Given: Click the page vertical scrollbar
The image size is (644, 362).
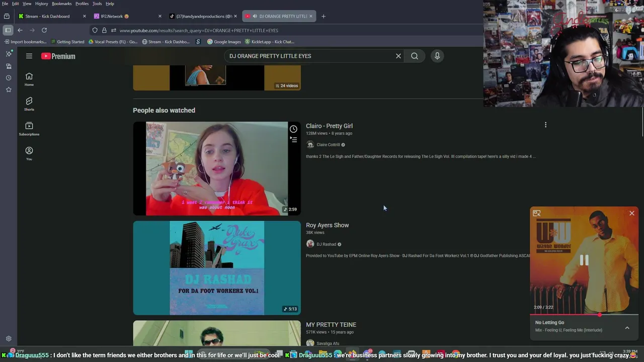Looking at the screenshot, I should pyautogui.click(x=642, y=121).
